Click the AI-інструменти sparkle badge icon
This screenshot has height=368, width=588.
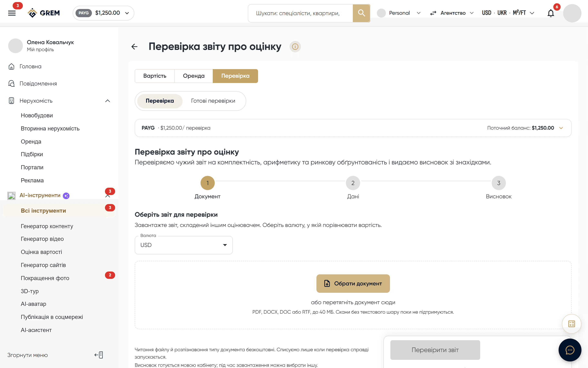click(66, 196)
